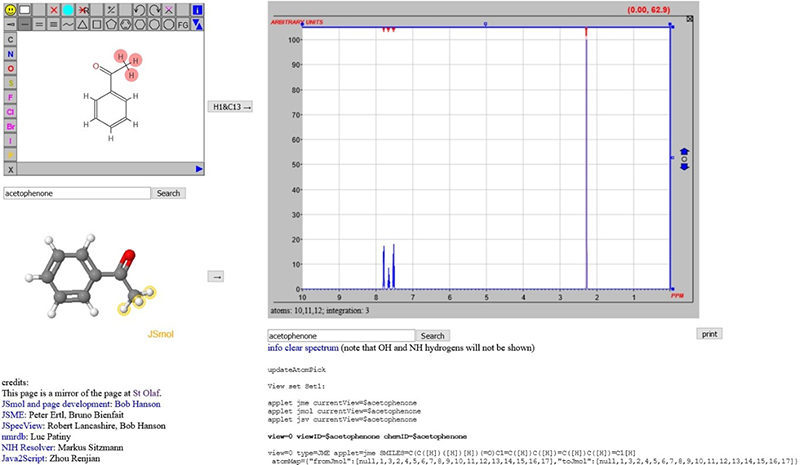
Task: Select the pentagon ring tool
Action: pos(110,22)
